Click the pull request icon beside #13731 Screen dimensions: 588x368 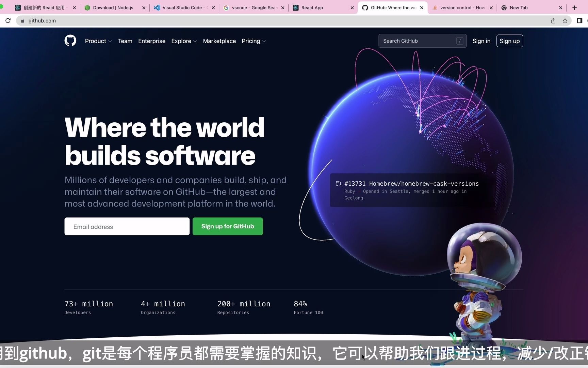(338, 184)
